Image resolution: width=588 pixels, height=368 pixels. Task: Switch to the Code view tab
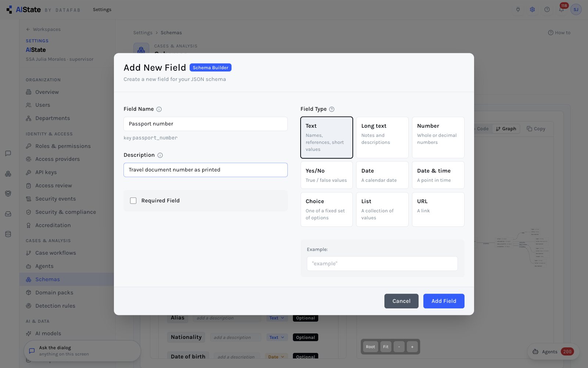click(482, 129)
